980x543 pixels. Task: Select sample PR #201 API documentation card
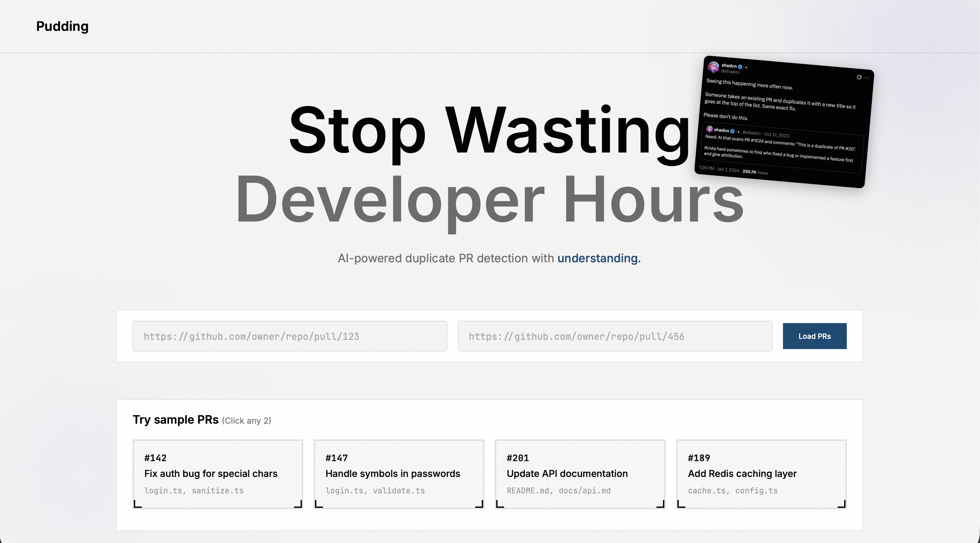coord(580,474)
